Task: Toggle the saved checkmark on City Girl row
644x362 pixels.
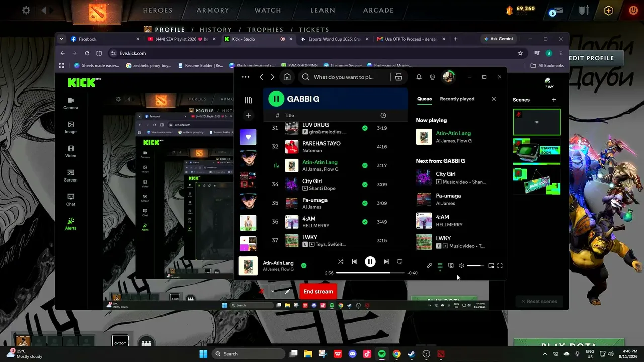Action: pos(365,184)
